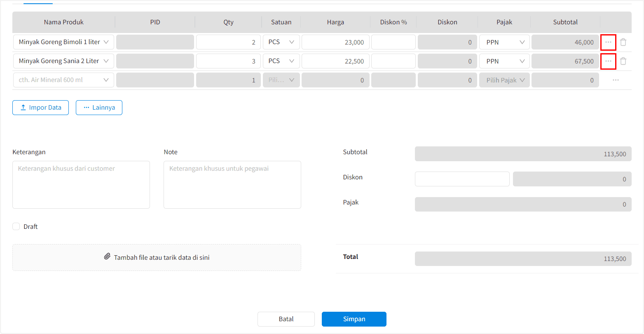Edit Qty field of Bimoli row

point(228,42)
